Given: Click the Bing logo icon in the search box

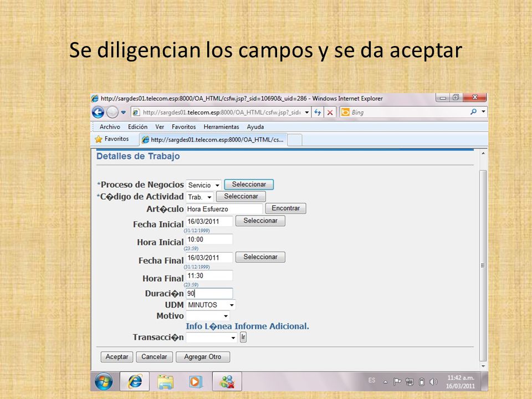Looking at the screenshot, I should point(345,112).
